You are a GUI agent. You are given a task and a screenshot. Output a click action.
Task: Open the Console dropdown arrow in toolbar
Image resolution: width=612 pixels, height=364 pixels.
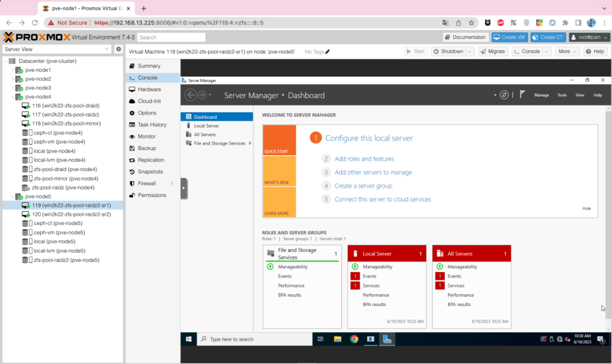pos(546,51)
